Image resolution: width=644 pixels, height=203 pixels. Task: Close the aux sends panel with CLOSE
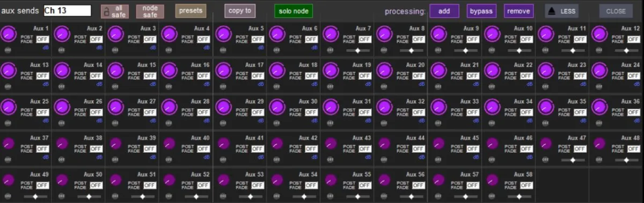click(x=616, y=11)
